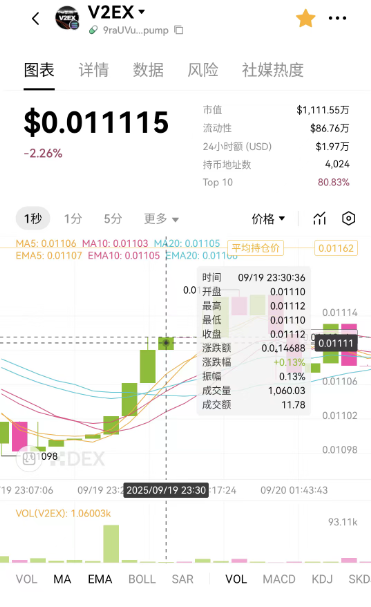Toggle the yellow favorite star

tap(305, 18)
